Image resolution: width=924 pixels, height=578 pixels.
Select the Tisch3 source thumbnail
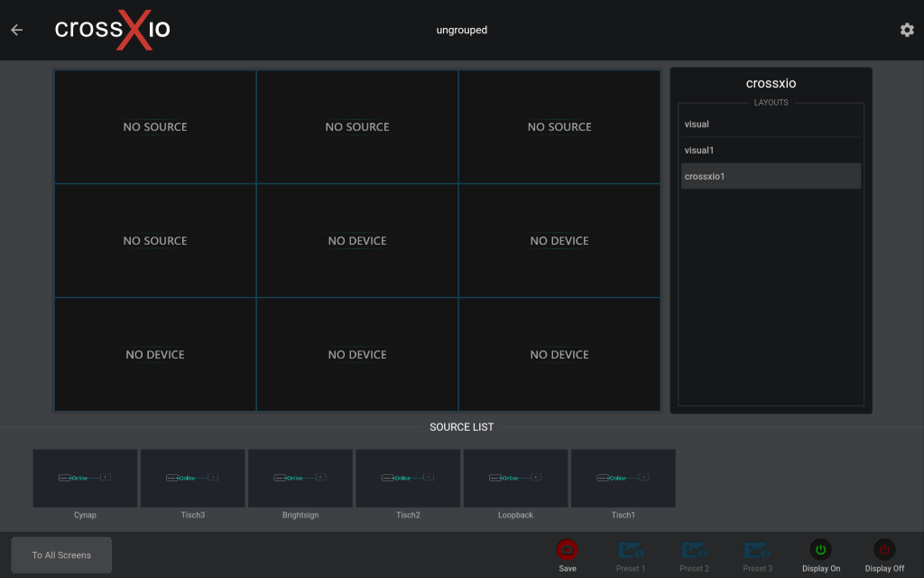192,479
